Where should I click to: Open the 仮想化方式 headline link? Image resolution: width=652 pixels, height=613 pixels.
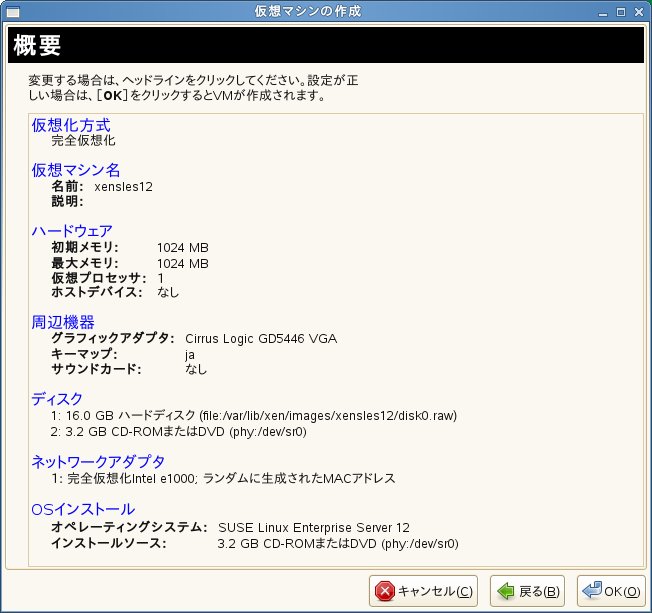point(71,125)
